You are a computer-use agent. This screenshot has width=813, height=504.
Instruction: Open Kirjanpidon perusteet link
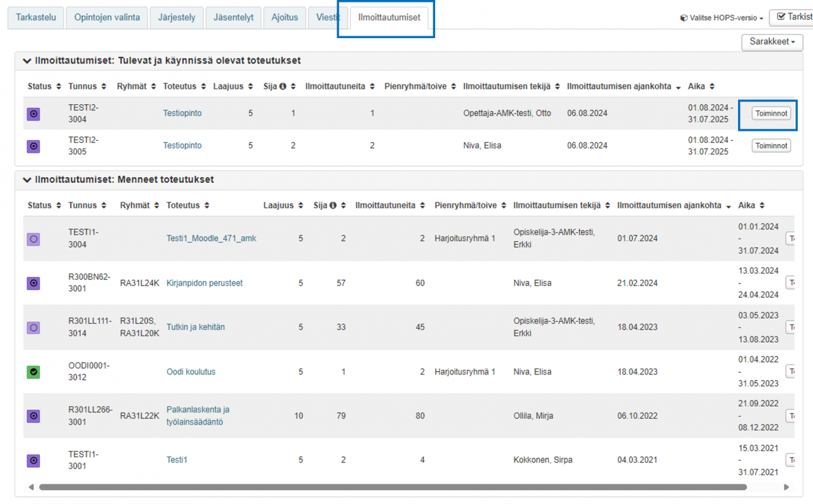click(205, 283)
